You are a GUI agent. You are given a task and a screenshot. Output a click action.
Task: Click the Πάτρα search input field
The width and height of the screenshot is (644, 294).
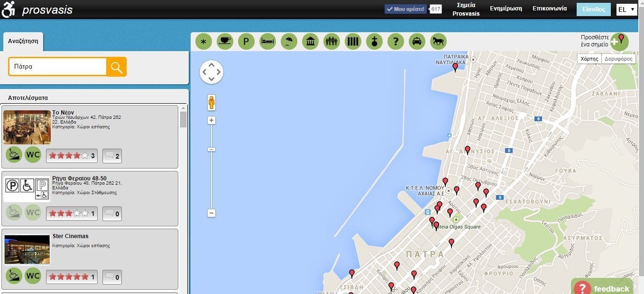coord(58,67)
